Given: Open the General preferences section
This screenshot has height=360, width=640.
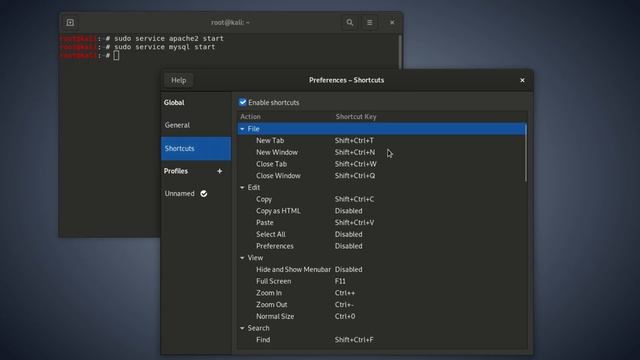Looking at the screenshot, I should (x=196, y=125).
